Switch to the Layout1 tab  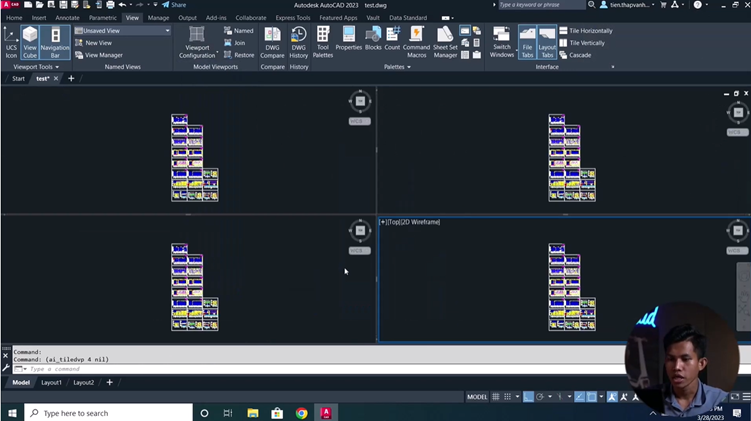(51, 382)
